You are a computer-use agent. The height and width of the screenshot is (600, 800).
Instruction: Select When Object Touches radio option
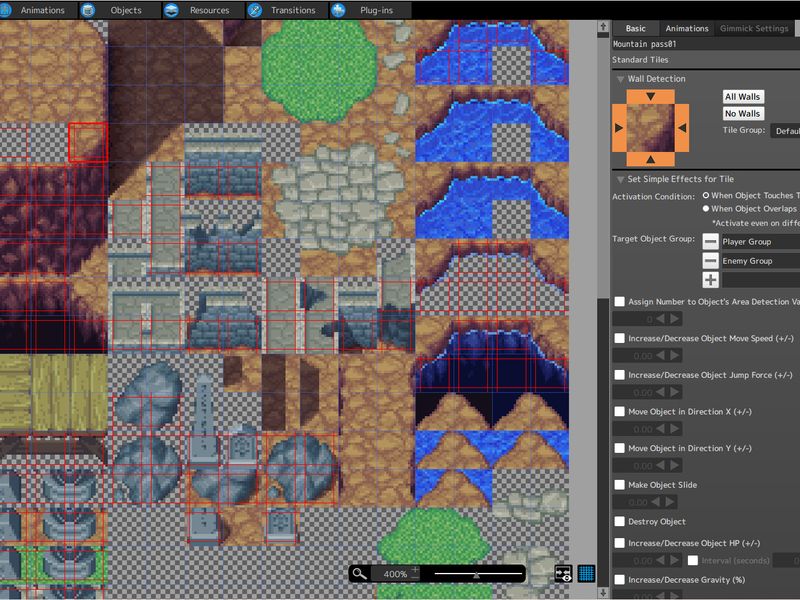(706, 195)
